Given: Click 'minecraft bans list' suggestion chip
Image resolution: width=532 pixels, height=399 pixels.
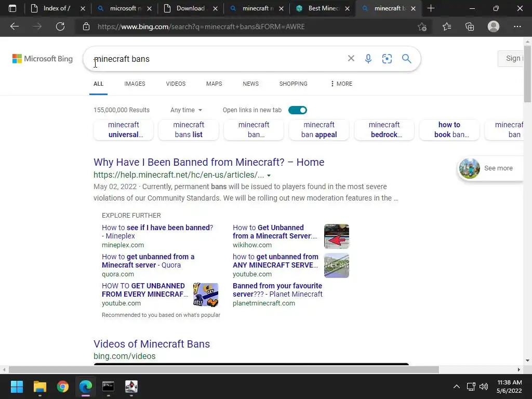Looking at the screenshot, I should point(189,129).
